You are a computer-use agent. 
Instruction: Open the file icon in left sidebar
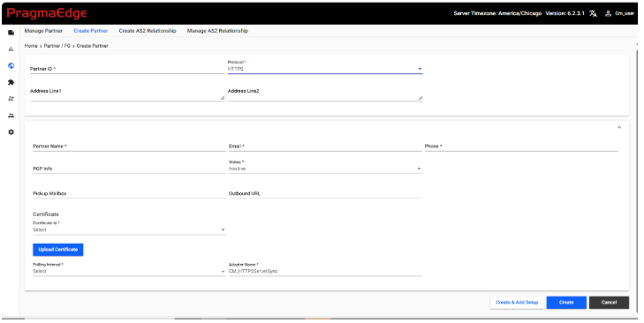pyautogui.click(x=11, y=33)
